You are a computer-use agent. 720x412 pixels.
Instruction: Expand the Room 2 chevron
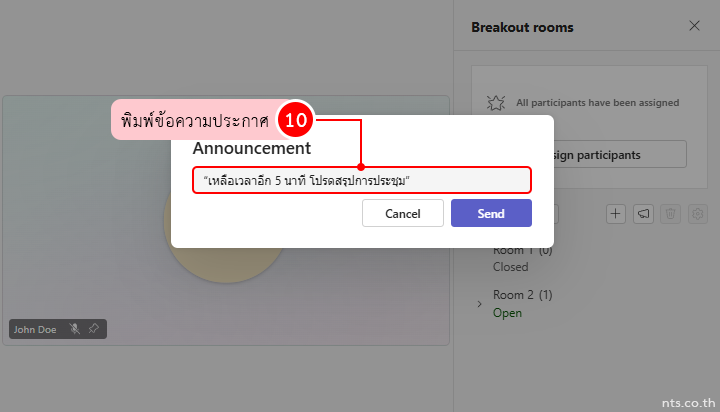pyautogui.click(x=480, y=303)
